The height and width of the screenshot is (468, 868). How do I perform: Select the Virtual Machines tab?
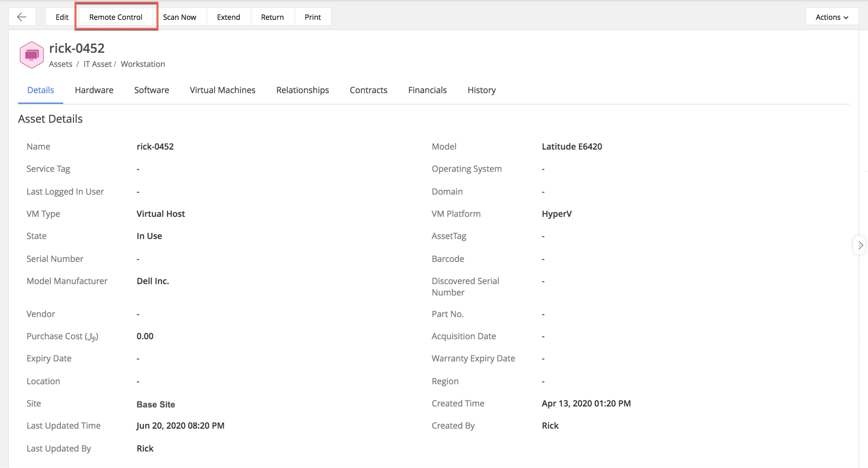coord(222,90)
